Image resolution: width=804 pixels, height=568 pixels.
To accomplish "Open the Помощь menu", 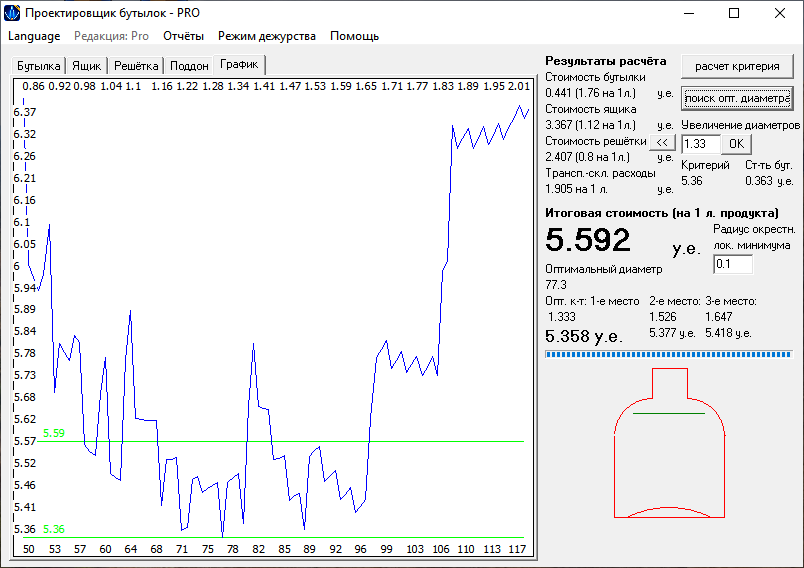I will [x=354, y=36].
